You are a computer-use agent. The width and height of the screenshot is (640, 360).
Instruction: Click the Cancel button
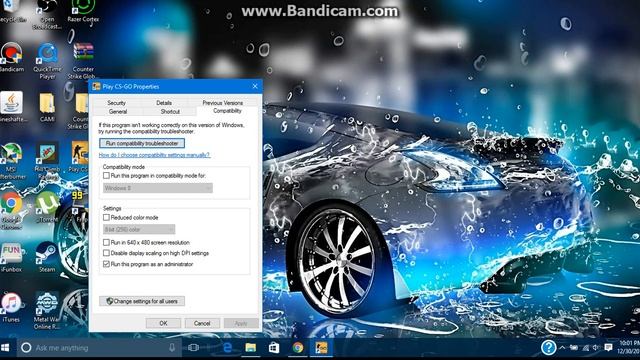202,323
